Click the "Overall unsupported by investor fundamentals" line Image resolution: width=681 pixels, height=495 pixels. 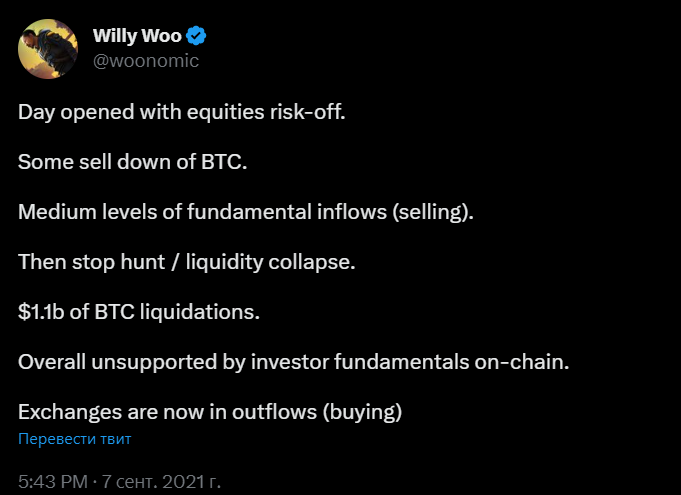click(x=293, y=361)
